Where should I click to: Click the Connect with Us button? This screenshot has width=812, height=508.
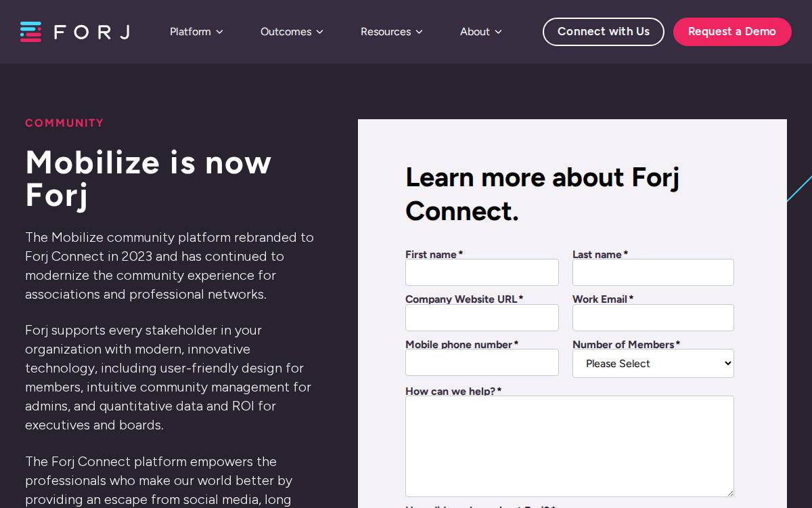coord(604,32)
